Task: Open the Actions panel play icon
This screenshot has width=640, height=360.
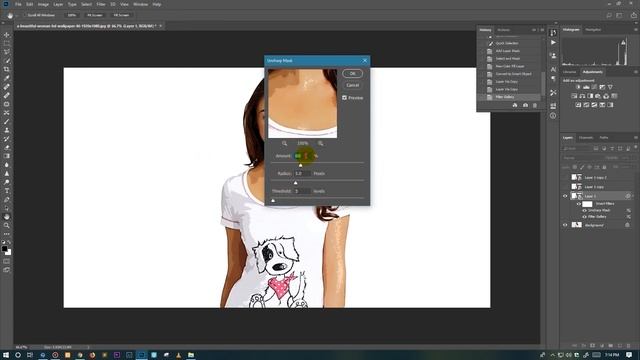Action: (553, 42)
